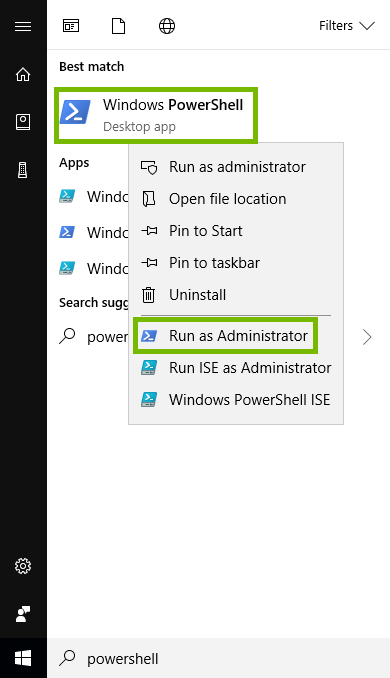Viewport: 390px width, 678px height.
Task: Open the Feedback person icon
Action: (23, 614)
